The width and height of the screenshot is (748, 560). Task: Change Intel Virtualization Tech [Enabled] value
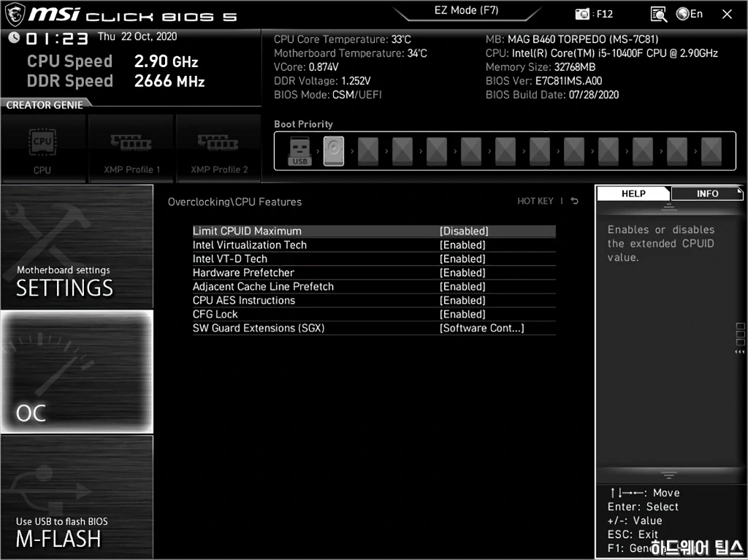pyautogui.click(x=462, y=245)
